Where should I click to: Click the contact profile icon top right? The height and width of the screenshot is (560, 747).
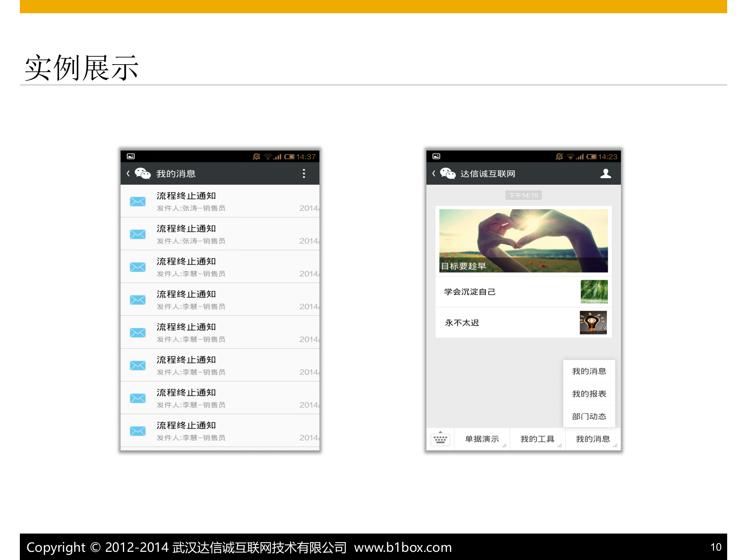605,174
